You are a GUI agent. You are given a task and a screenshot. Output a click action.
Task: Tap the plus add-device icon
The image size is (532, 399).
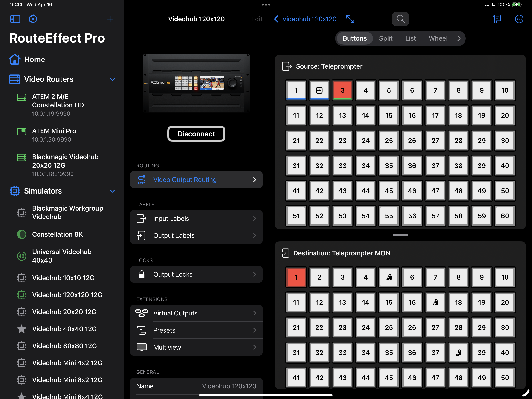(110, 19)
